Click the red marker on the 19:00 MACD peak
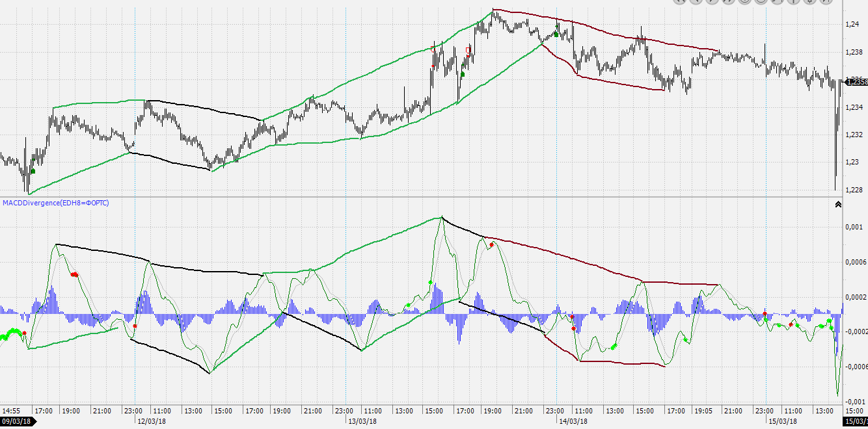This screenshot has width=868, height=429. pyautogui.click(x=493, y=244)
